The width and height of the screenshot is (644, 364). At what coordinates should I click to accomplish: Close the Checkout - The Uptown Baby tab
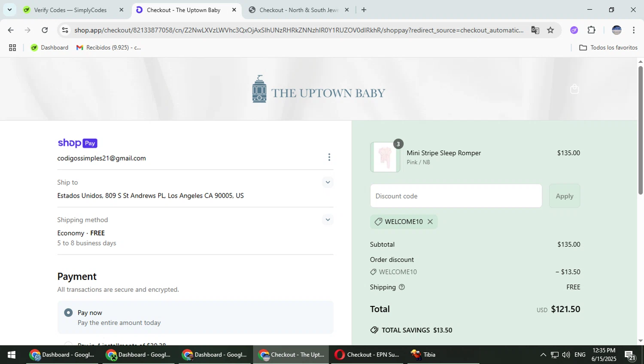pos(234,10)
